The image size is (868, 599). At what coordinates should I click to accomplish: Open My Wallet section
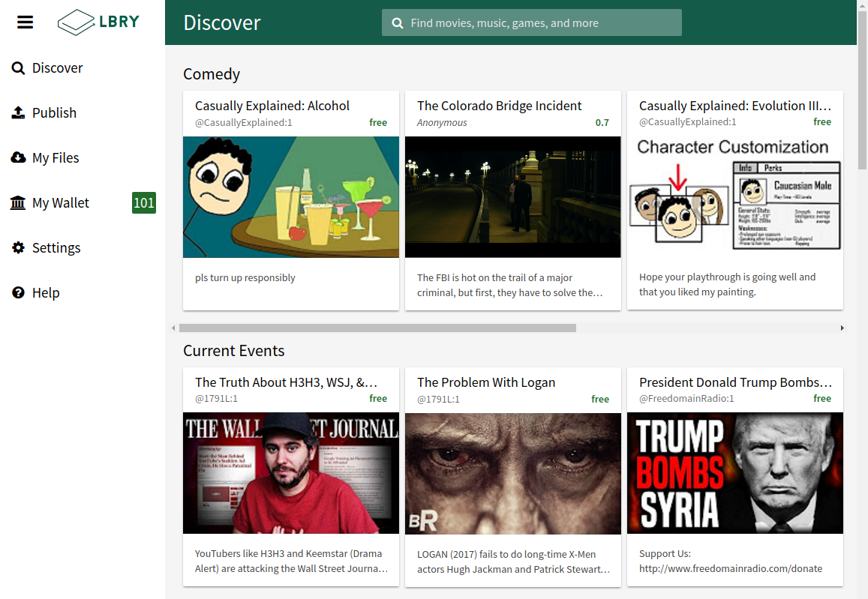click(60, 203)
